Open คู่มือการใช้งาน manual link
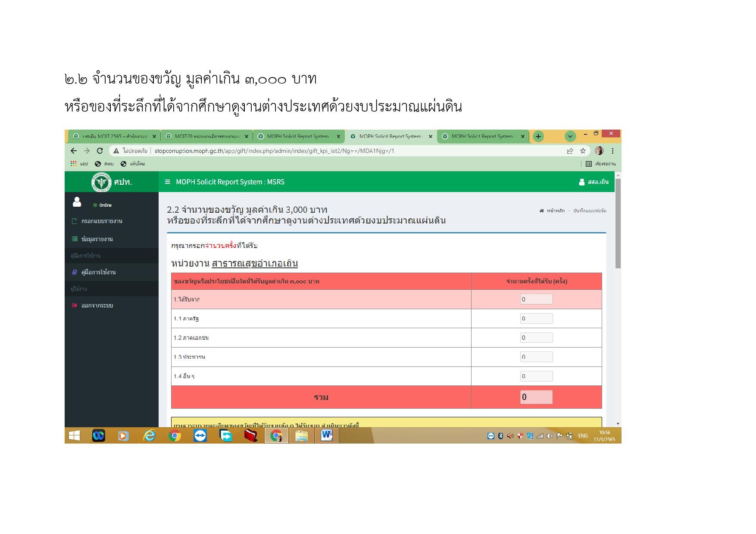The width and height of the screenshot is (756, 534). (x=98, y=272)
